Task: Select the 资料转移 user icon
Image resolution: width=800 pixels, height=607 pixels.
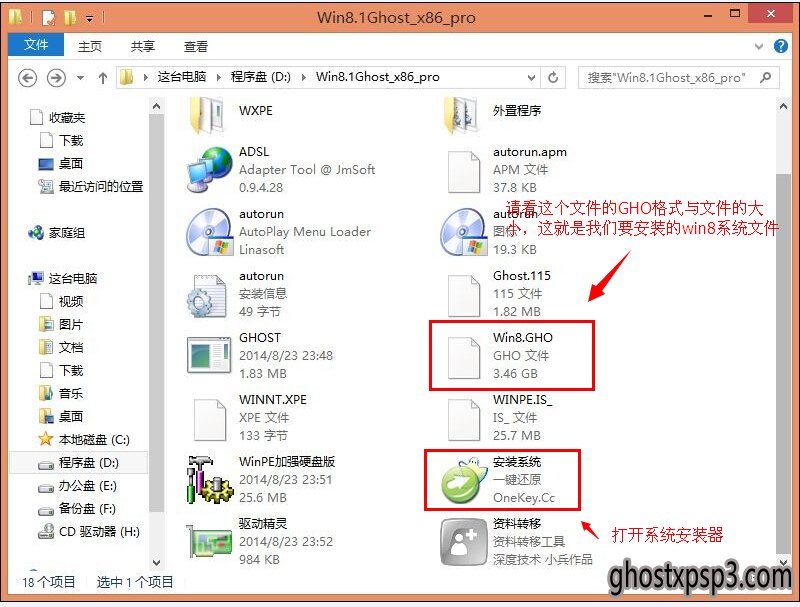Action: pos(463,542)
